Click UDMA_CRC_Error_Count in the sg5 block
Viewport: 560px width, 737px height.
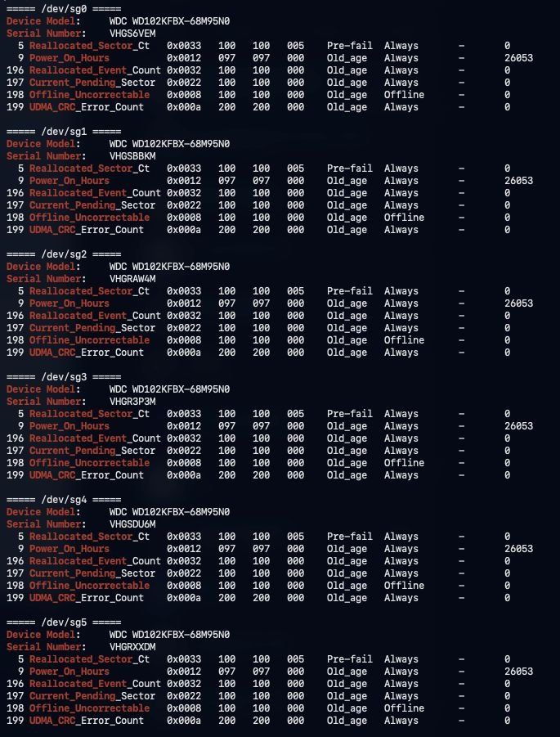[87, 720]
